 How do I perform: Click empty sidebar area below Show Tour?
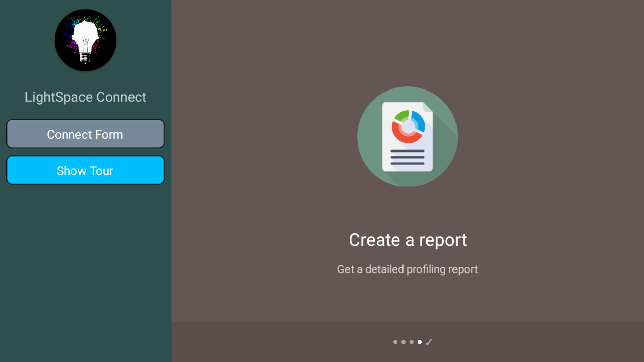(x=85, y=268)
